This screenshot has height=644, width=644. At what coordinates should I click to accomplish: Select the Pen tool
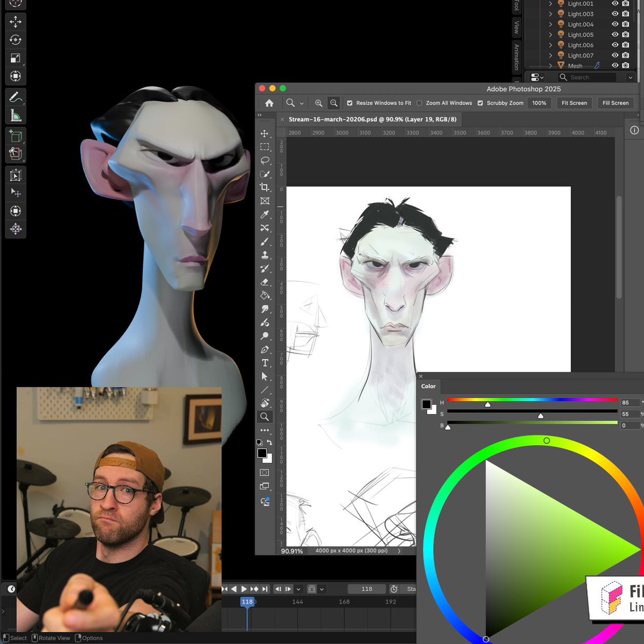click(265, 349)
